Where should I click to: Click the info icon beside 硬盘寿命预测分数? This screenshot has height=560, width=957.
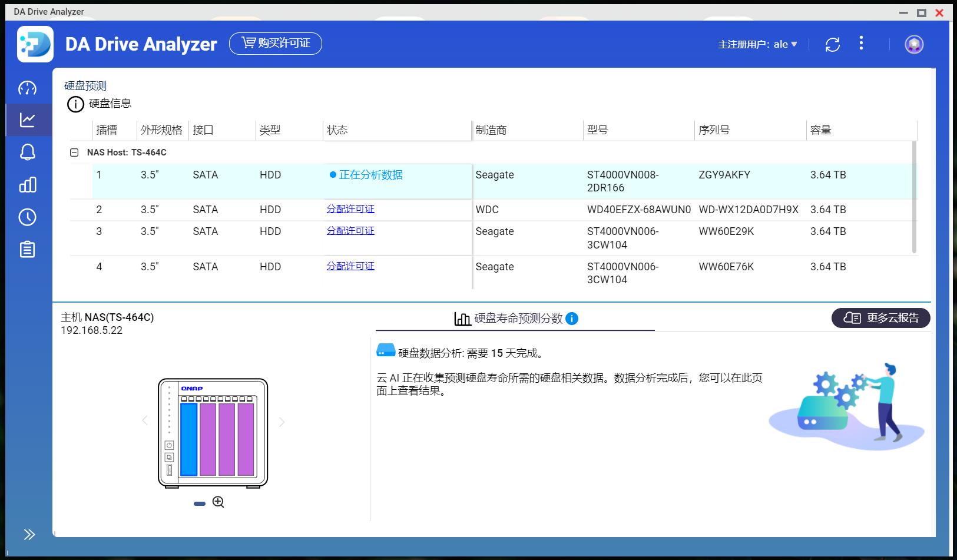click(x=571, y=319)
